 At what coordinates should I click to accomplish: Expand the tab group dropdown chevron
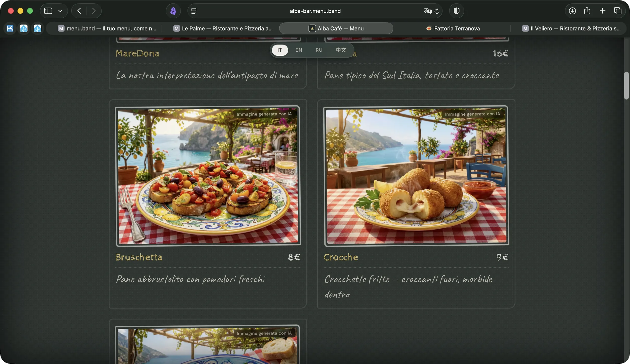[60, 11]
